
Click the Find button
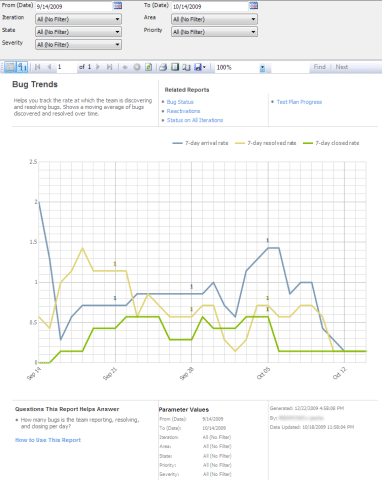tap(319, 67)
